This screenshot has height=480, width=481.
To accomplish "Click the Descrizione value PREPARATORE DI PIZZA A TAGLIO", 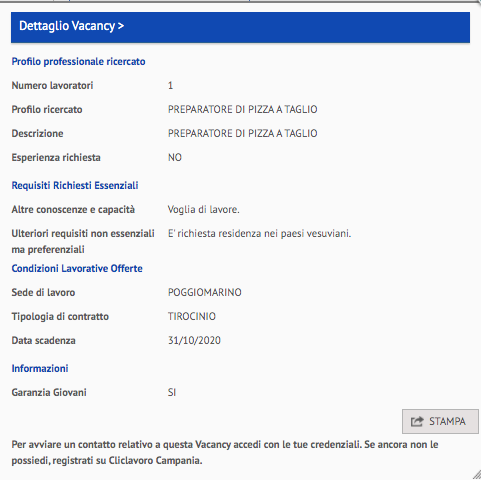I will click(242, 133).
